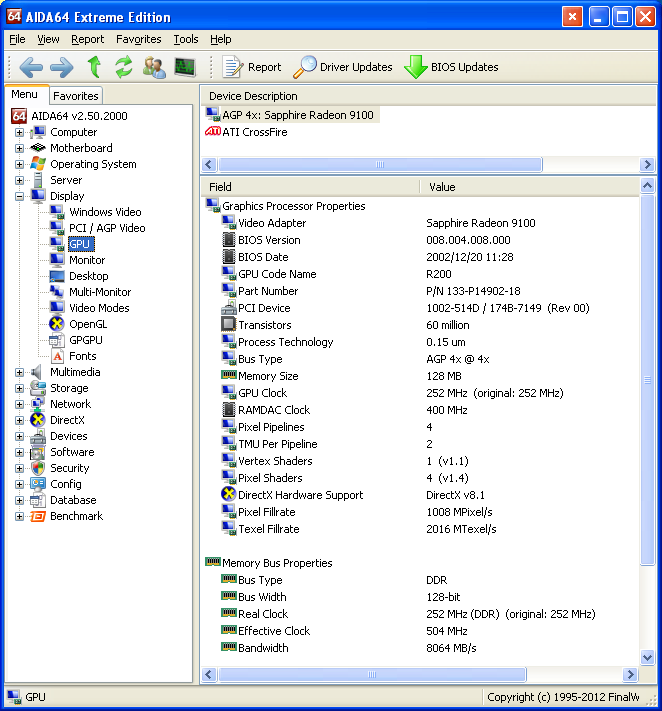662x711 pixels.
Task: Select the Monitor tree item
Action: click(x=87, y=260)
